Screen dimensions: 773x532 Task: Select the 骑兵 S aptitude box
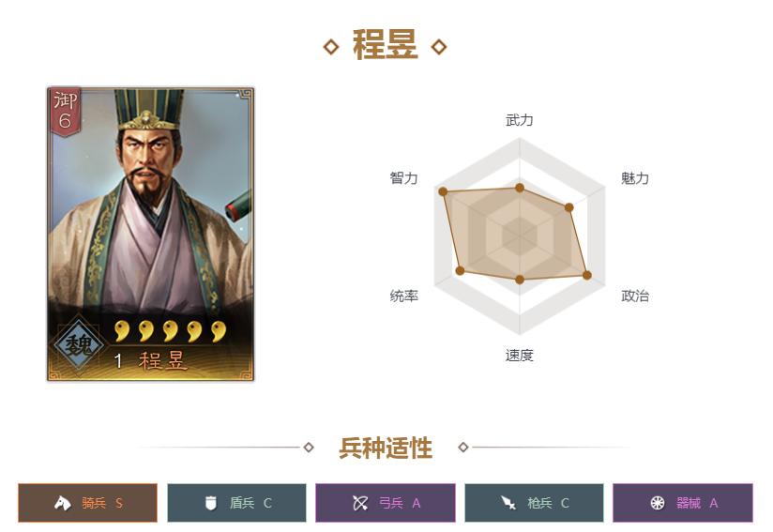coord(88,503)
